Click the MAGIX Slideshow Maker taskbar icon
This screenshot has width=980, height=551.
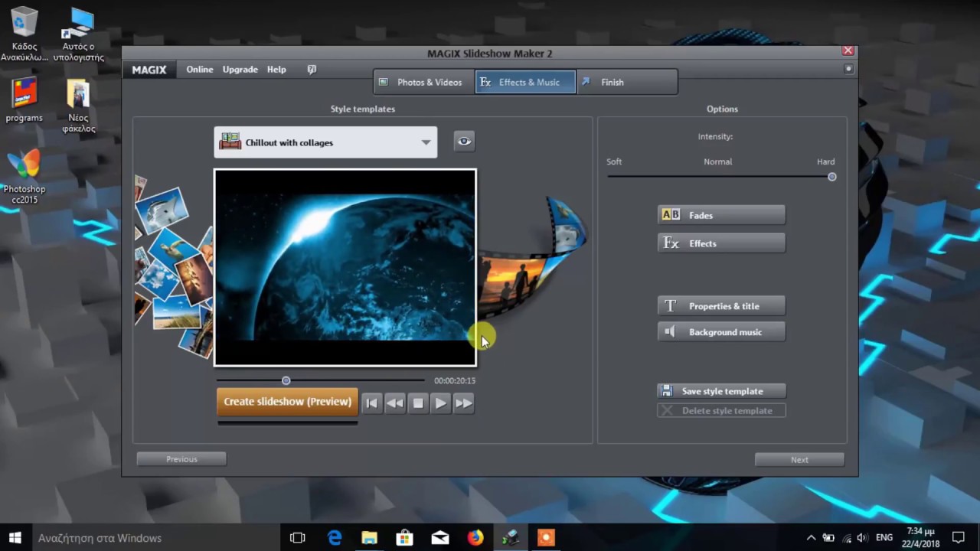pos(511,537)
